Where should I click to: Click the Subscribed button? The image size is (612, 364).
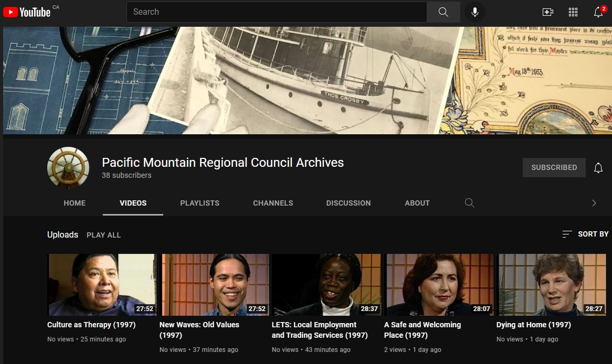554,167
